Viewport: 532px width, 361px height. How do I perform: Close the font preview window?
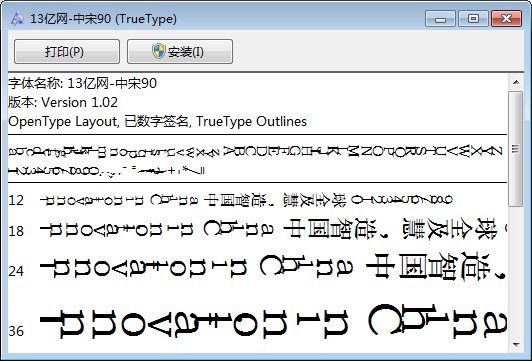coord(506,18)
